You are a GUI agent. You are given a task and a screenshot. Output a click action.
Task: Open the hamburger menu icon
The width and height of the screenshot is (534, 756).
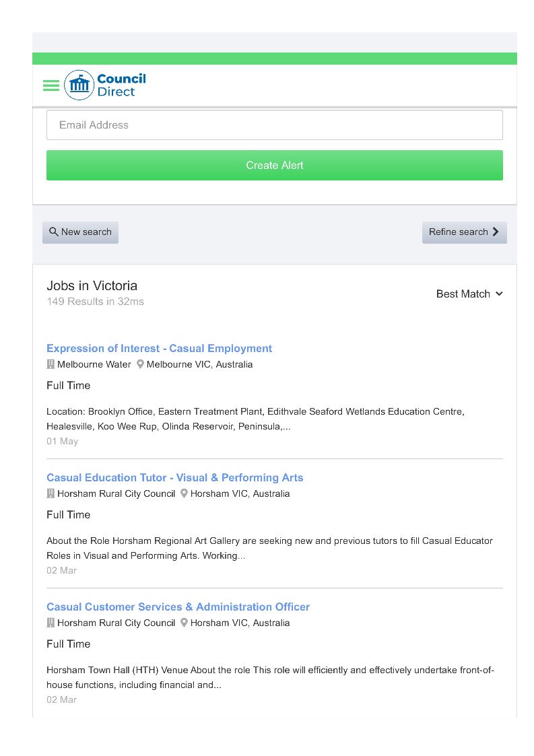(x=51, y=85)
